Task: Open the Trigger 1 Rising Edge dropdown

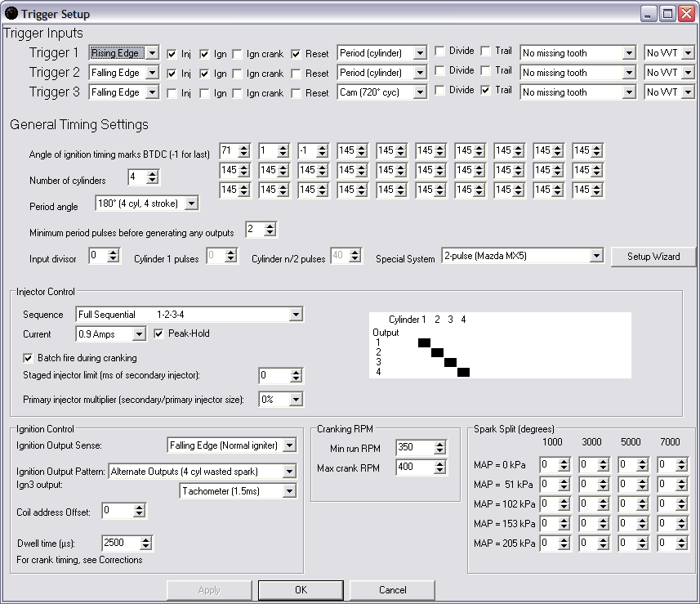Action: (151, 53)
